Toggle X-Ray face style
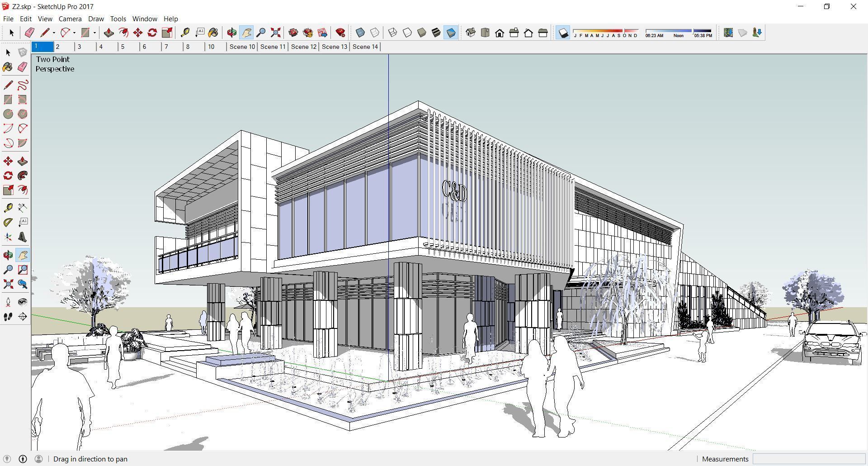This screenshot has width=868, height=466. pyautogui.click(x=360, y=33)
